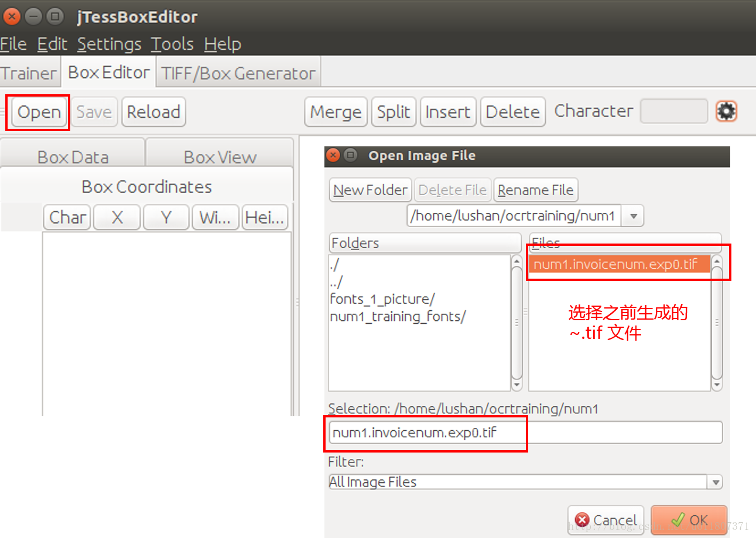Click Cancel in Open Image File dialog
The width and height of the screenshot is (756, 538).
pyautogui.click(x=606, y=520)
